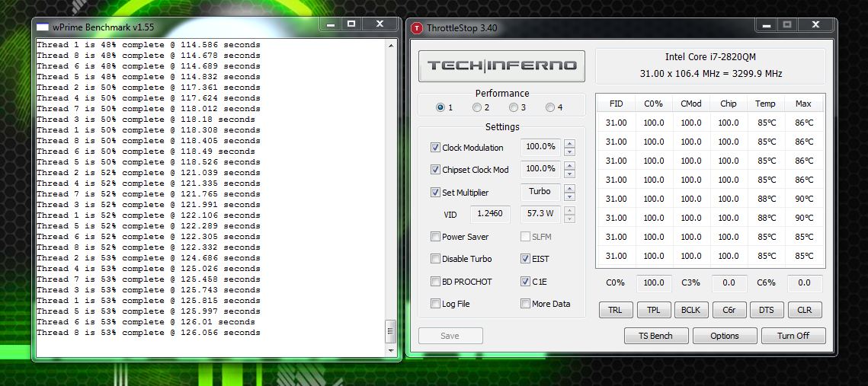Click the wPrime vertical scrollbar thumb
Screen dimensions: 868x386
click(391, 331)
